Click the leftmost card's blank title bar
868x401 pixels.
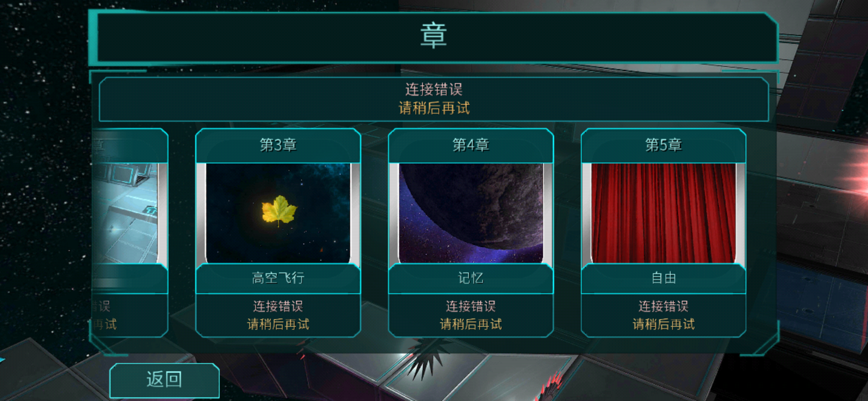click(x=130, y=278)
